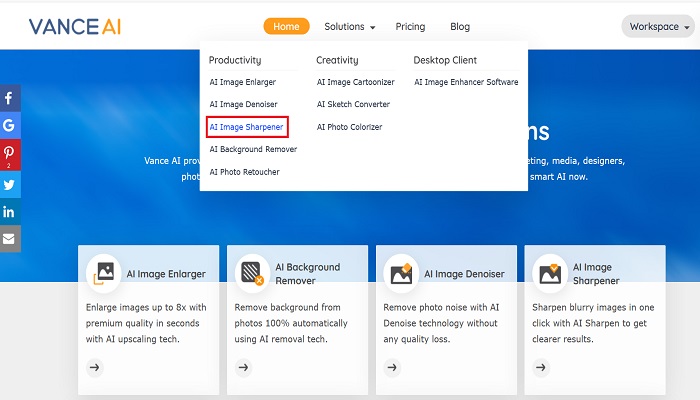Image resolution: width=700 pixels, height=400 pixels.
Task: Open AI Image Enlarger via its arrow
Action: 95,367
